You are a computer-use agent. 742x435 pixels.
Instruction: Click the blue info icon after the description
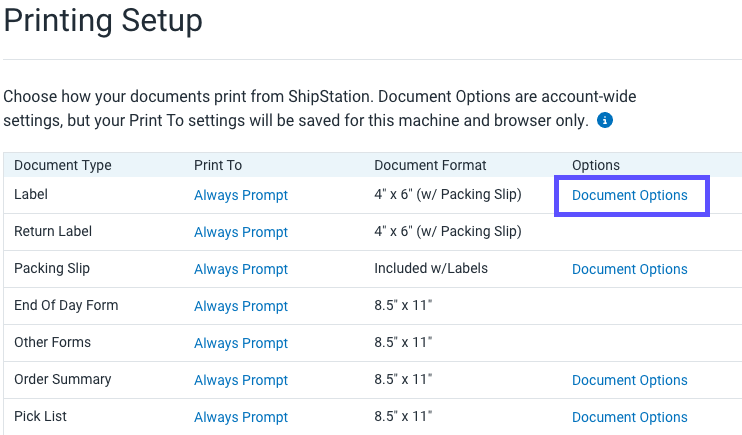605,121
